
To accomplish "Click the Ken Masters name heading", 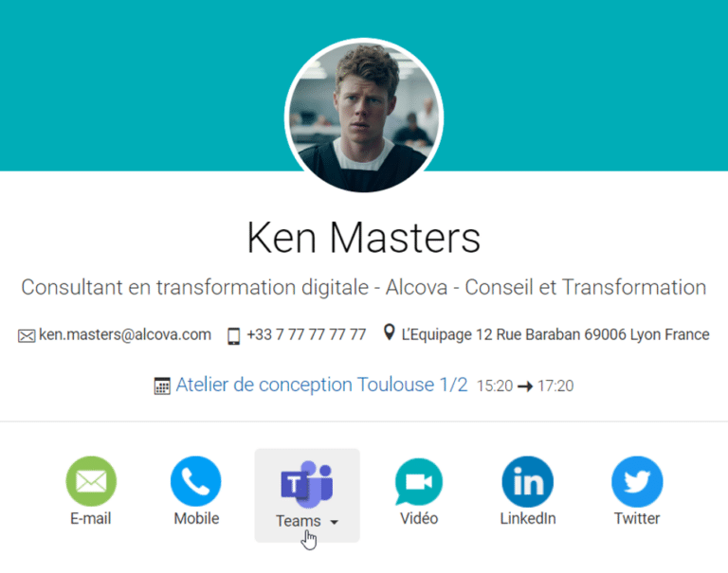I will point(364,238).
